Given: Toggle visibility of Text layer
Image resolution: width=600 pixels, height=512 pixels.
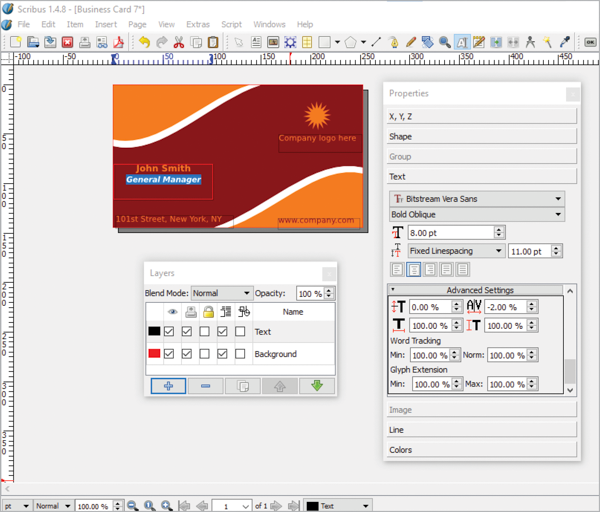Looking at the screenshot, I should [169, 331].
